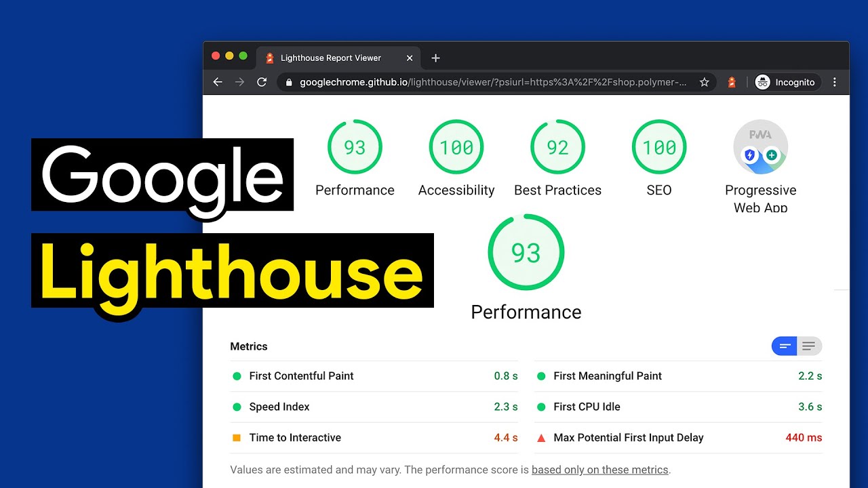Image resolution: width=868 pixels, height=488 pixels.
Task: Bookmark page using the star icon
Action: coord(704,82)
